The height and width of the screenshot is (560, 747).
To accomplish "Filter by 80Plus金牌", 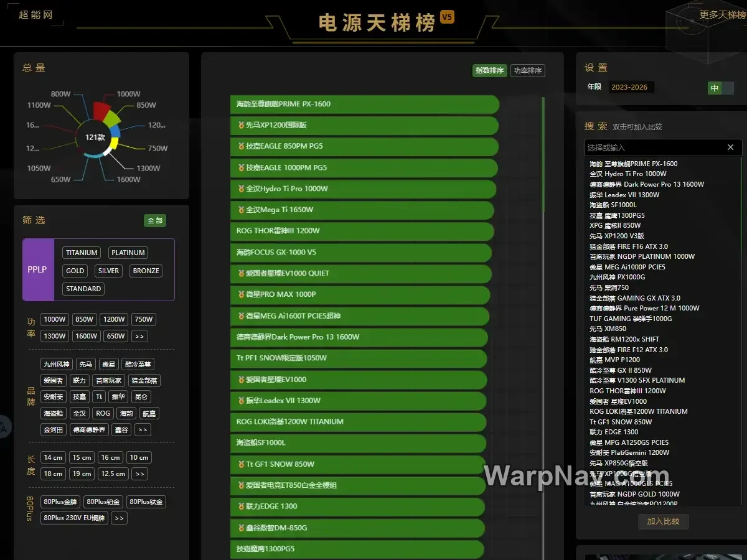I will (60, 502).
